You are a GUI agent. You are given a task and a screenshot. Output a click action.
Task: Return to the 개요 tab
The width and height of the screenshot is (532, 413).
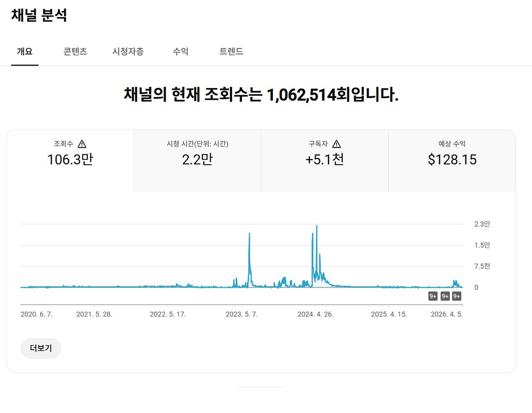point(25,52)
